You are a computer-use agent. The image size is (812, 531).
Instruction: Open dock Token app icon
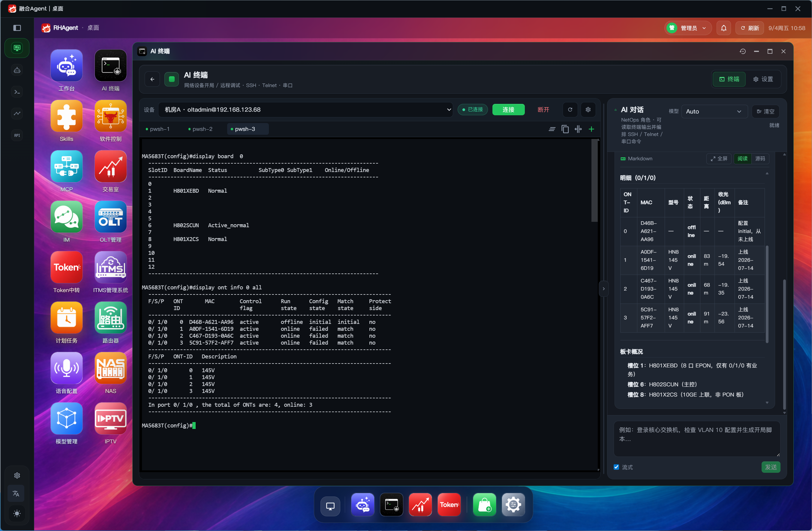point(449,505)
